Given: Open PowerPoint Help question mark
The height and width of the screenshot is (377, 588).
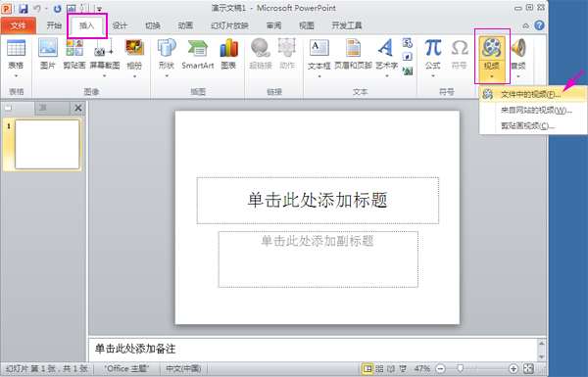Looking at the screenshot, I should (x=539, y=25).
